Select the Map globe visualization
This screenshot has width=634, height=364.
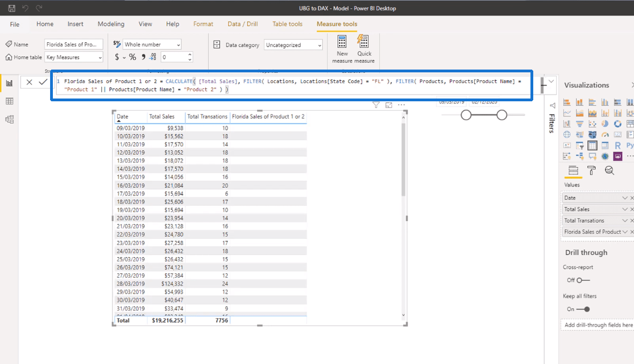[x=567, y=135]
